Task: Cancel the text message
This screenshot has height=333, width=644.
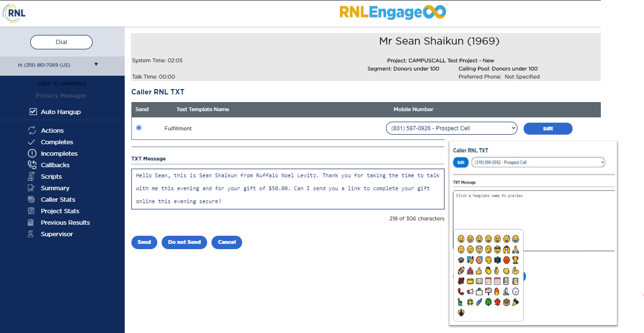Action: point(227,242)
